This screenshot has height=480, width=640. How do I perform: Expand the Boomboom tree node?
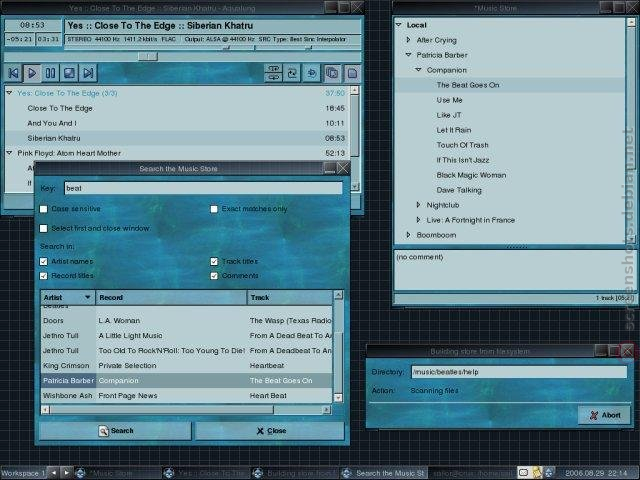click(408, 235)
